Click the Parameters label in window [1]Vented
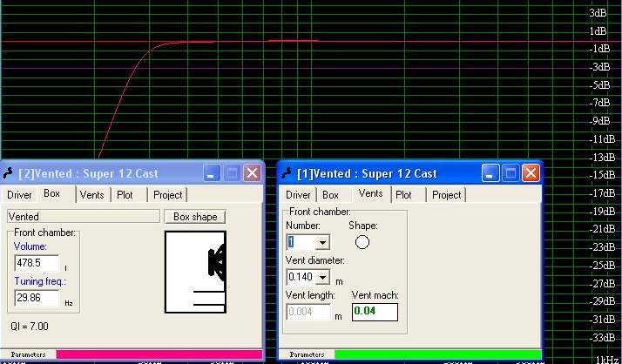 [x=307, y=354]
